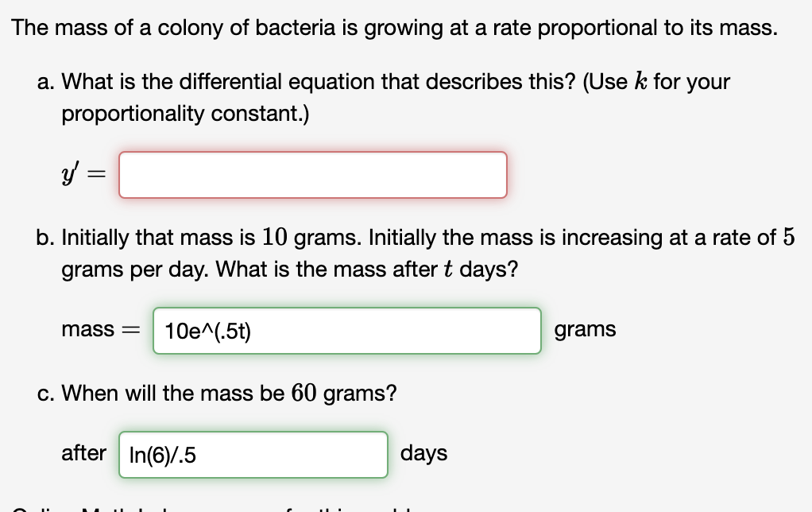The image size is (812, 512).
Task: Click the part c question about 60 grams
Action: pos(218,393)
